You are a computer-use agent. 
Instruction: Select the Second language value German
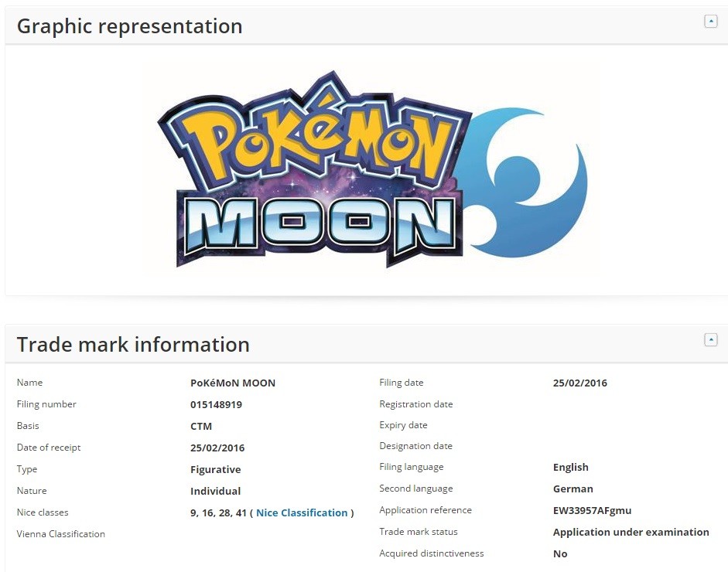tap(573, 489)
